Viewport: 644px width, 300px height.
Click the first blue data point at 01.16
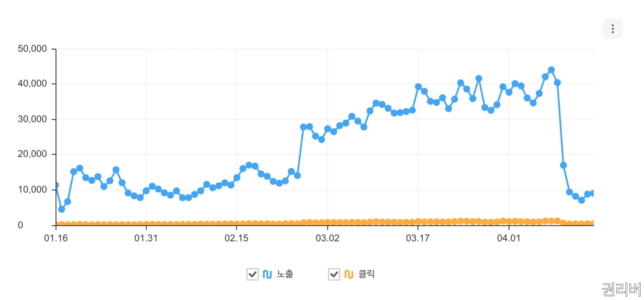[56, 184]
